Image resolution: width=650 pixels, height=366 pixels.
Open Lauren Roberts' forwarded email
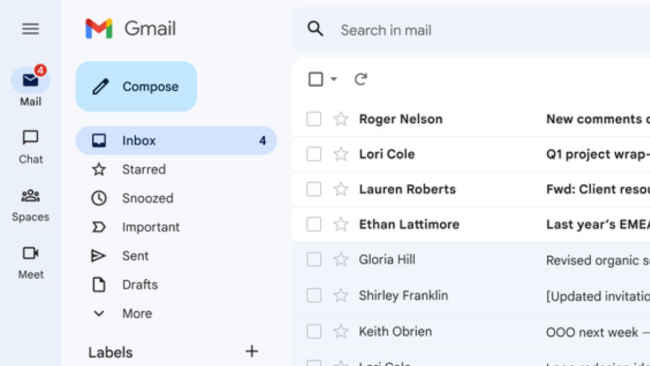tap(472, 189)
